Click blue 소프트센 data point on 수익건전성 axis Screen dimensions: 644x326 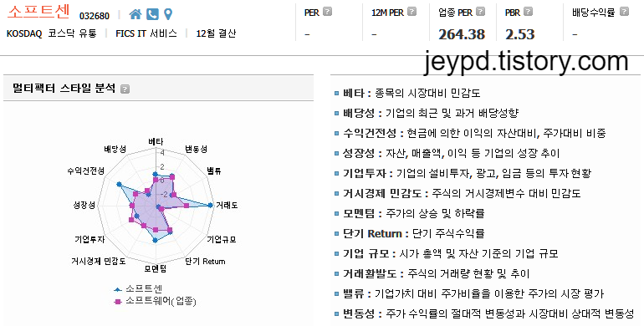(119, 184)
